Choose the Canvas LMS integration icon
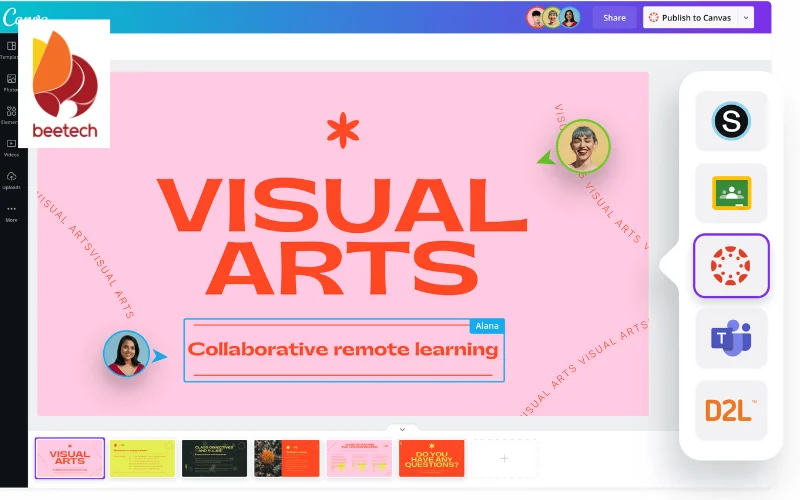The image size is (800, 500). [731, 266]
